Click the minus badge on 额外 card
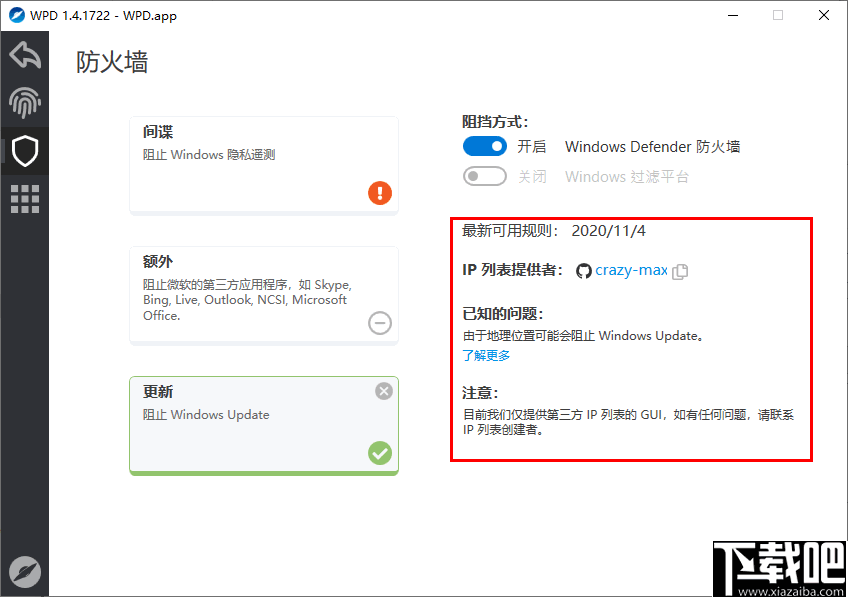Viewport: 848px width, 597px height. coord(379,323)
